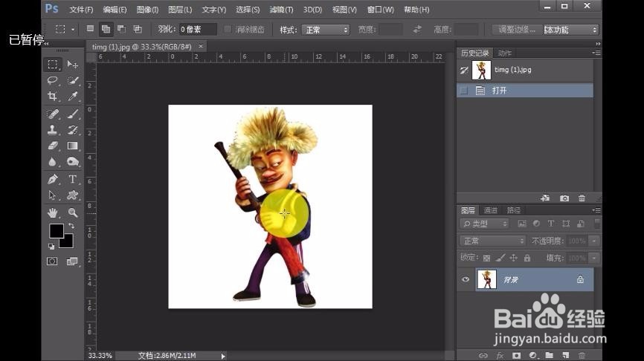
Task: Open the tool preset picker arrow
Action: click(x=73, y=30)
